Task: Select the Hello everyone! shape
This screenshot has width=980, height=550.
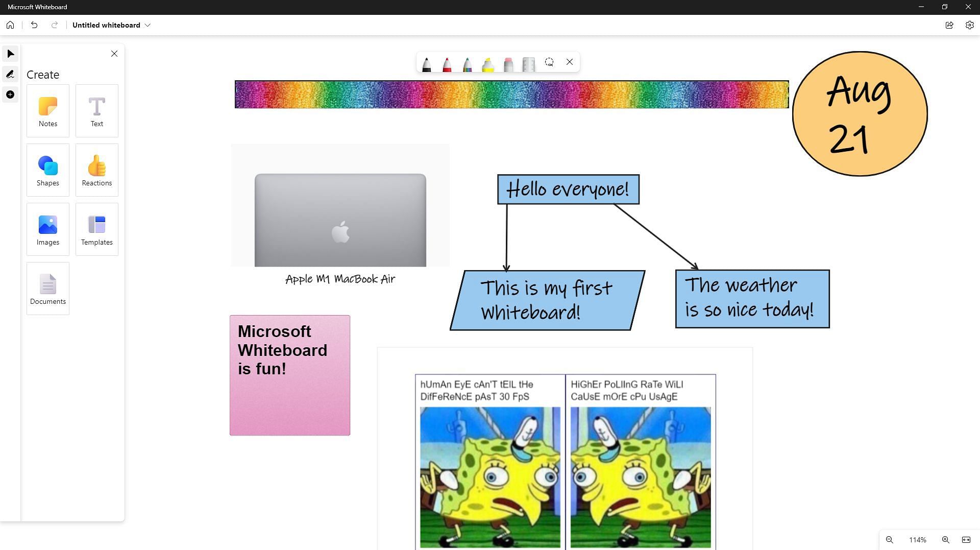Action: (x=568, y=189)
